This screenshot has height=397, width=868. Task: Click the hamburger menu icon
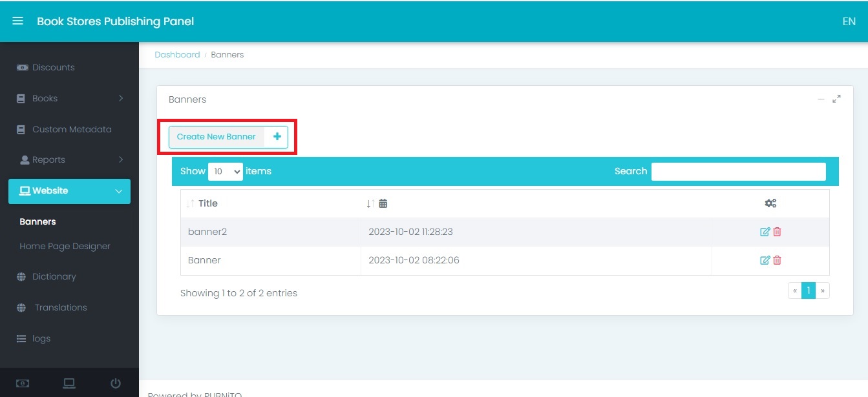coord(18,21)
